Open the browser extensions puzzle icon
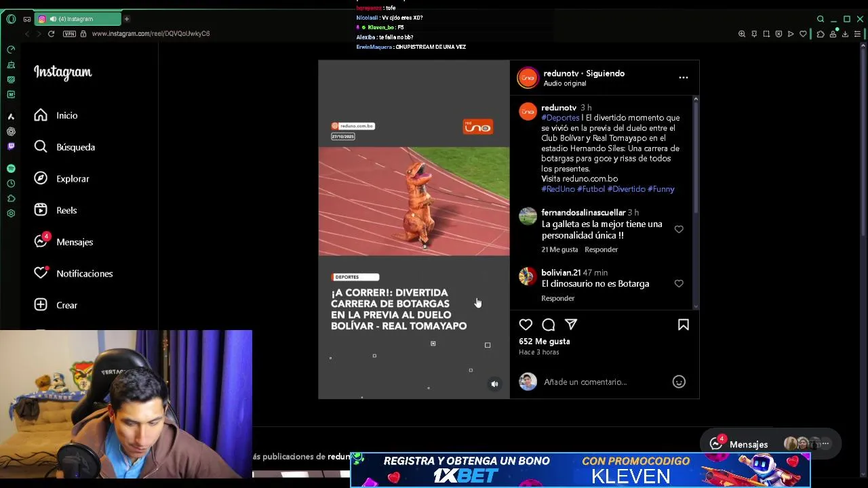This screenshot has height=488, width=868. click(x=821, y=34)
